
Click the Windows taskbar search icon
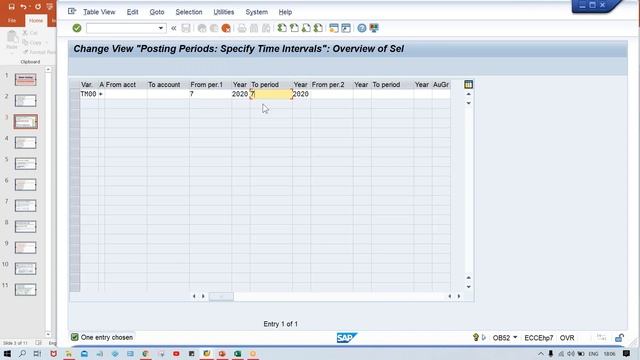coord(22,353)
